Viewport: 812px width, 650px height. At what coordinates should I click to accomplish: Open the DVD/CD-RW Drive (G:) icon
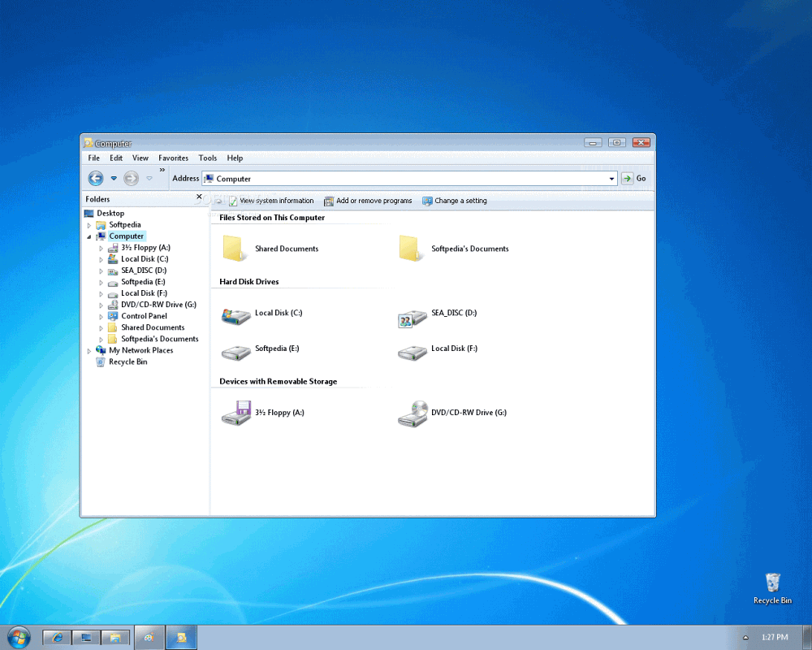tap(412, 413)
